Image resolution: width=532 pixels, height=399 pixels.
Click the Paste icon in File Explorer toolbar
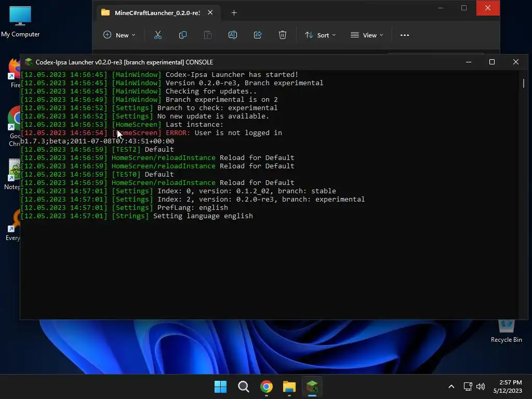[x=208, y=35]
